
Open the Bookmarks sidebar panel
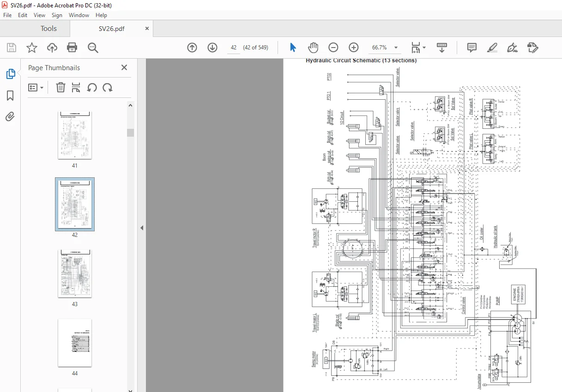pyautogui.click(x=10, y=96)
